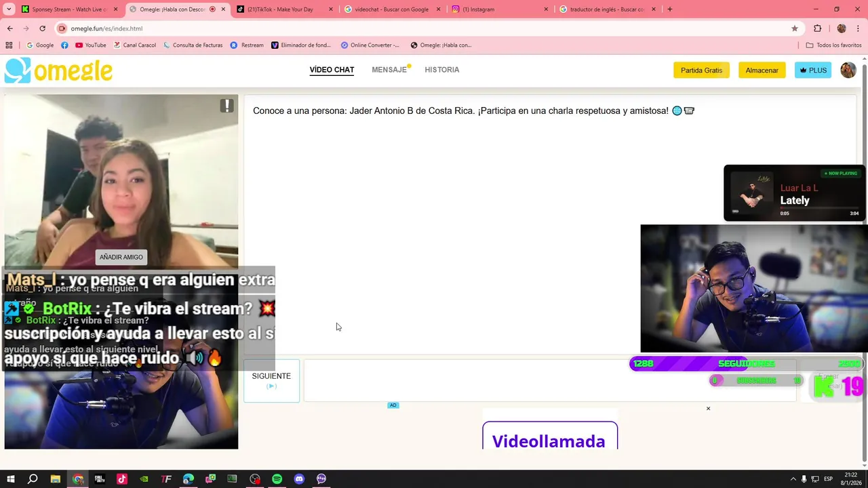The height and width of the screenshot is (488, 868).
Task: Click the Omegle logo
Action: 58,70
